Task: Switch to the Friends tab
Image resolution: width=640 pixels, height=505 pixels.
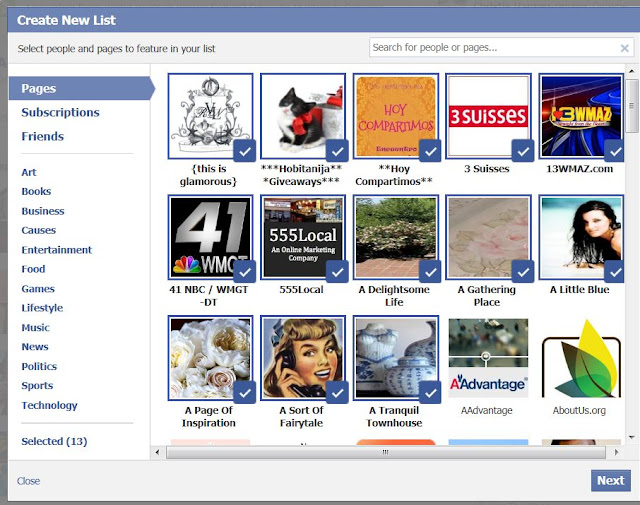Action: click(x=42, y=136)
